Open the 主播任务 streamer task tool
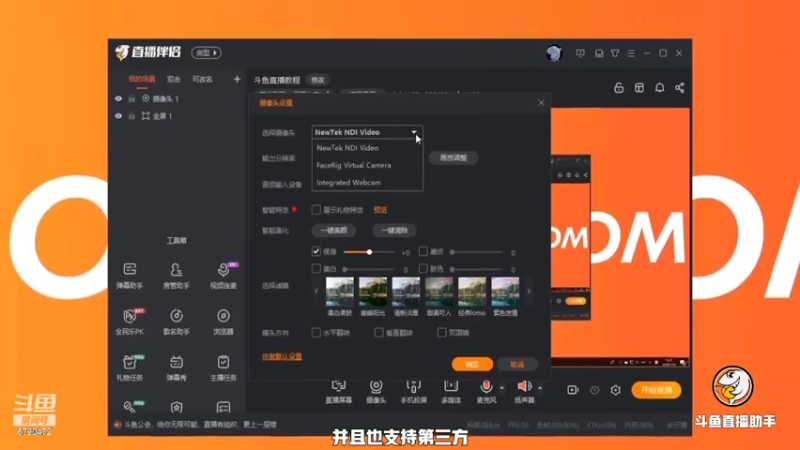Image resolution: width=800 pixels, height=450 pixels. [223, 368]
